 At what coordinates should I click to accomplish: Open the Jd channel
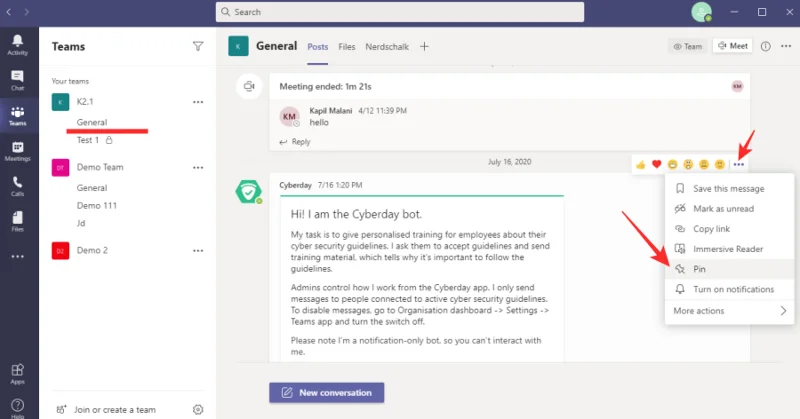click(81, 223)
